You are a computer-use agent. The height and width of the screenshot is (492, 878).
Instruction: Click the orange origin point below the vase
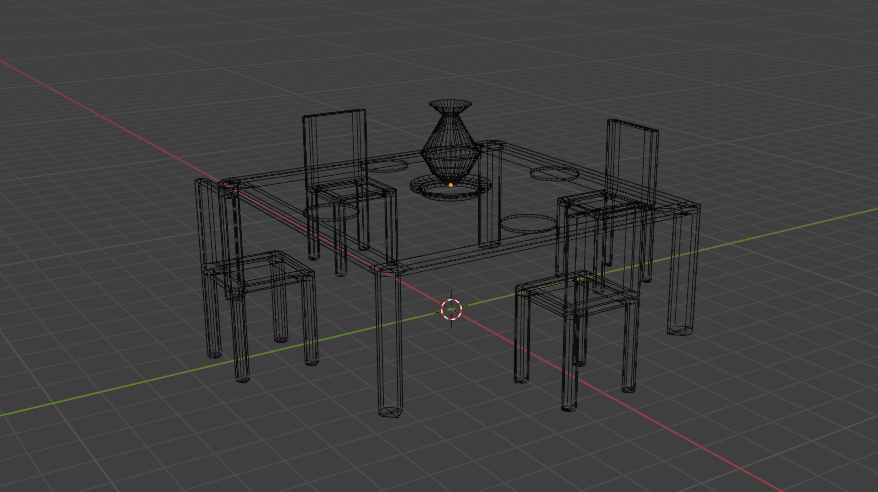(451, 185)
